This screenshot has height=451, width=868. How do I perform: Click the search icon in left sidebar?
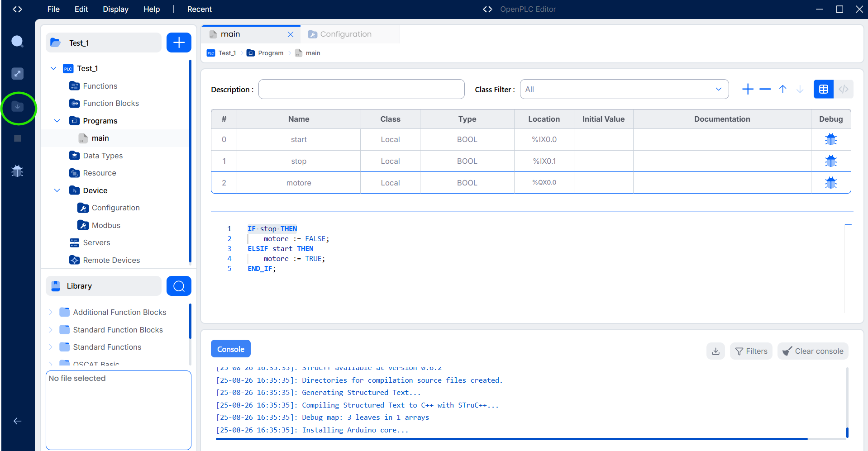pyautogui.click(x=17, y=42)
